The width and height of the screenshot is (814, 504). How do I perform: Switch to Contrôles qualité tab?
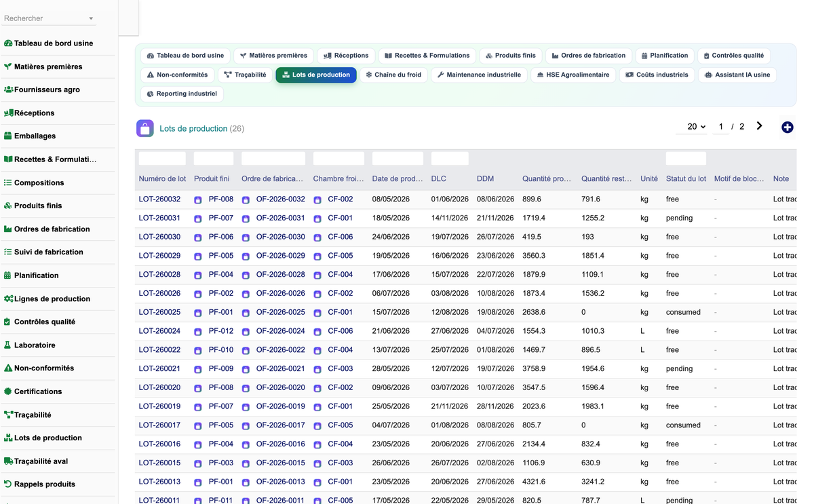tap(733, 56)
